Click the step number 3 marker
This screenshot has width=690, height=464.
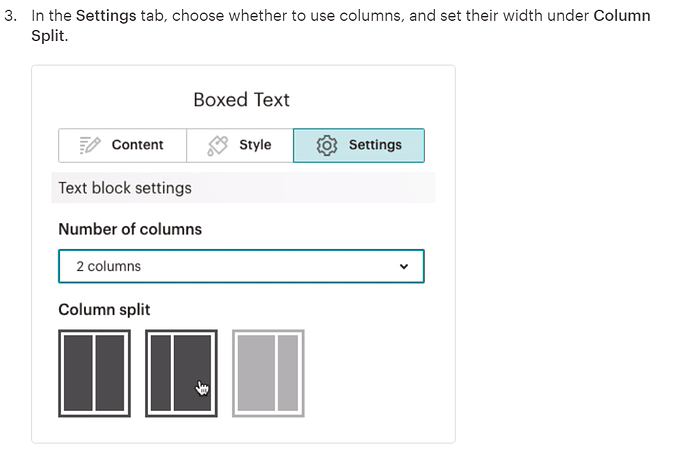coord(11,16)
